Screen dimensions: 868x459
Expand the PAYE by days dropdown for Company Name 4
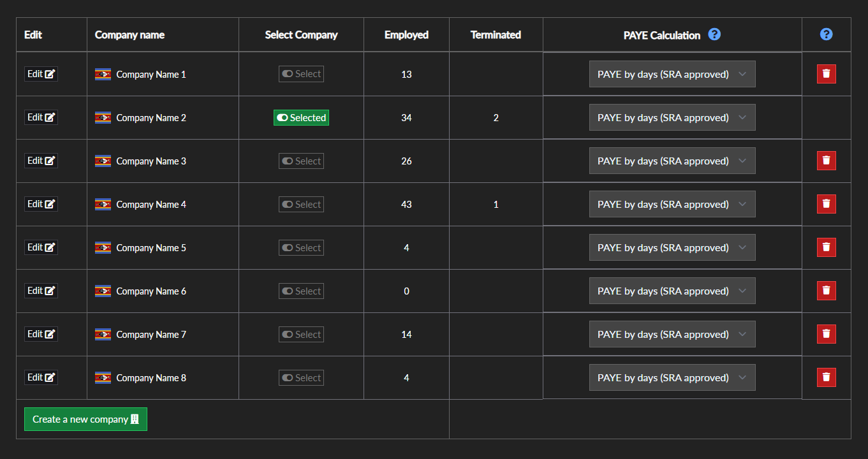coord(672,204)
